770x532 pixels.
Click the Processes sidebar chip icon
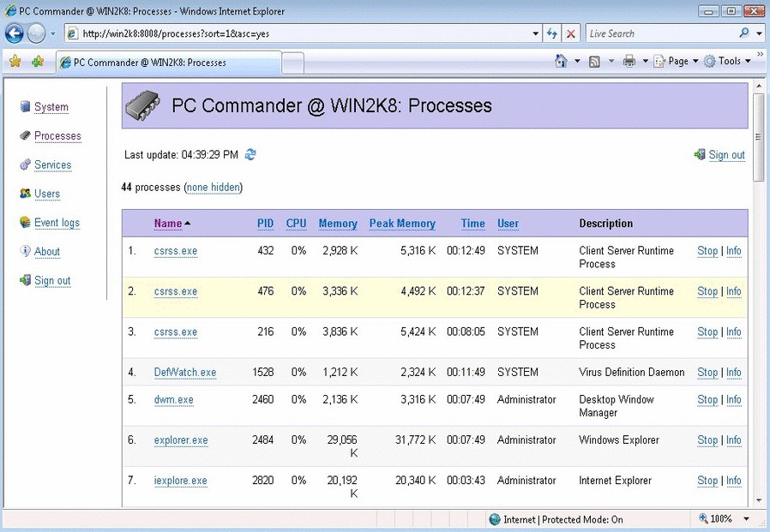coord(25,135)
